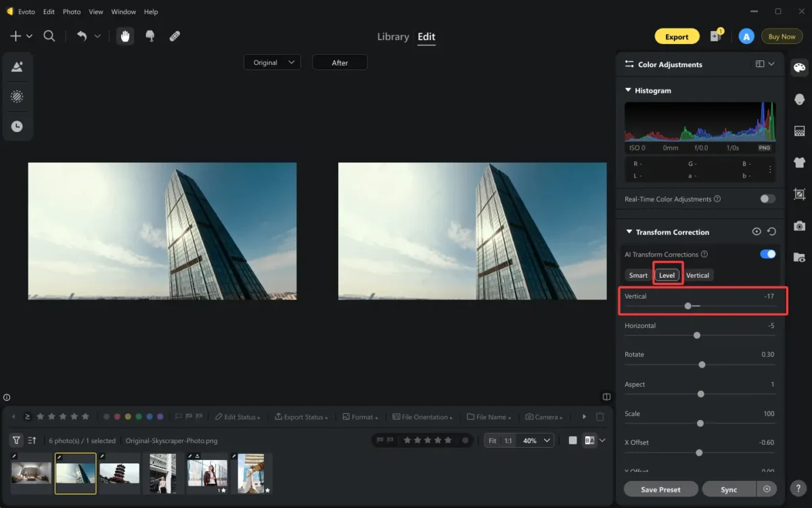Open the 40% zoom dropdown
812x508 pixels.
(537, 440)
